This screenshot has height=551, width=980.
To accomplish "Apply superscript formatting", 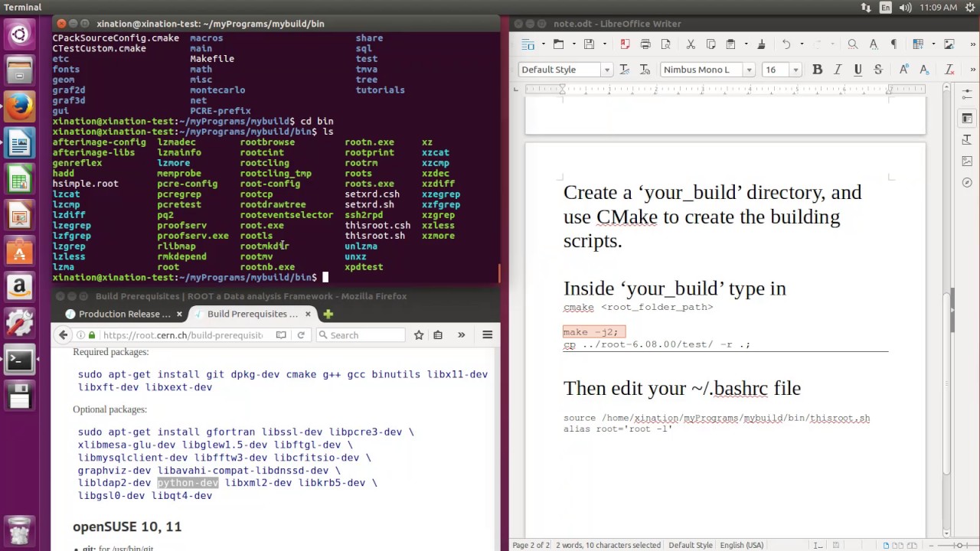I will (x=904, y=70).
